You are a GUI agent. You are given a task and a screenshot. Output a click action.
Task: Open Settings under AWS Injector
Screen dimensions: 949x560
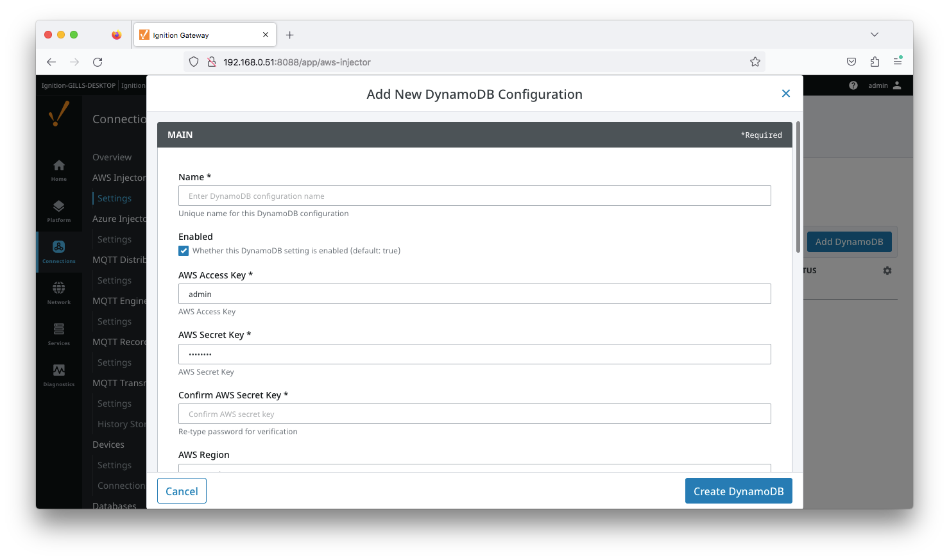(x=114, y=198)
